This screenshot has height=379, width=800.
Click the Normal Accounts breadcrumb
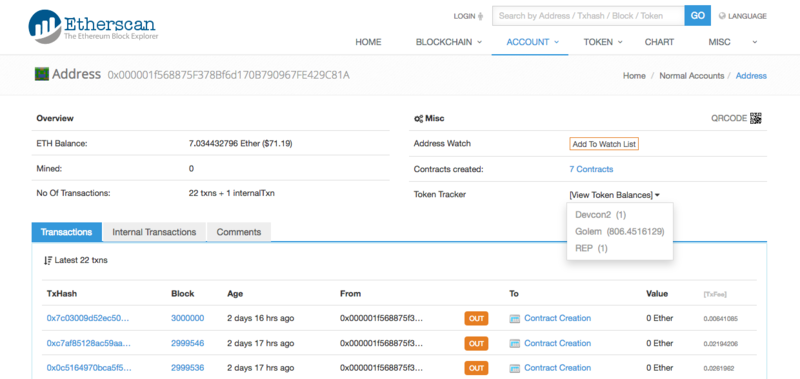pyautogui.click(x=691, y=75)
